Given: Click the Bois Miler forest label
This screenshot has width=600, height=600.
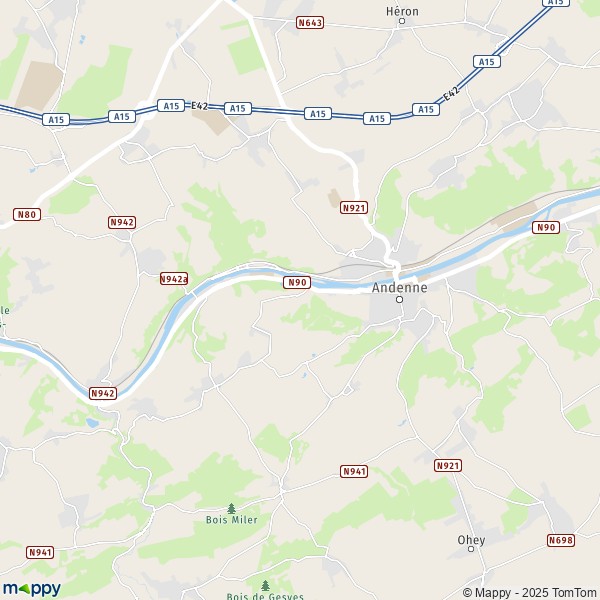Looking at the screenshot, I should coord(232,520).
